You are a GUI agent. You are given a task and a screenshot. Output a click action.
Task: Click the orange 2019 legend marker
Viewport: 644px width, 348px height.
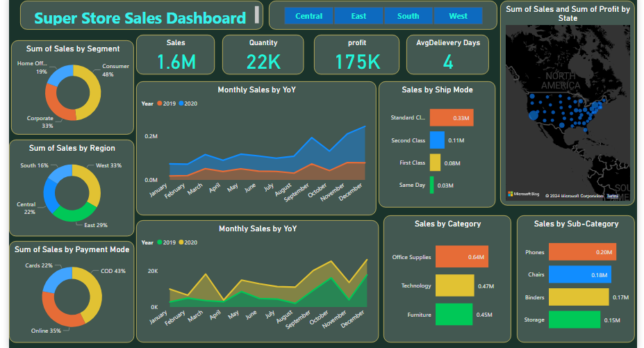pos(159,103)
